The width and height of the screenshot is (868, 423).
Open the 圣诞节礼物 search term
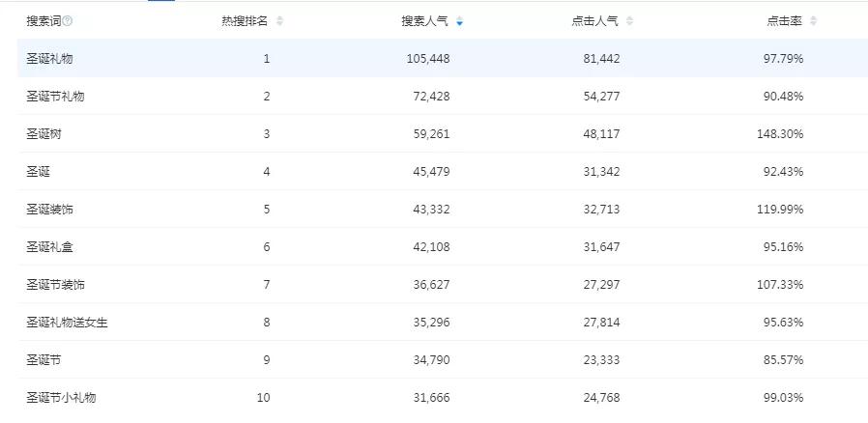click(55, 97)
